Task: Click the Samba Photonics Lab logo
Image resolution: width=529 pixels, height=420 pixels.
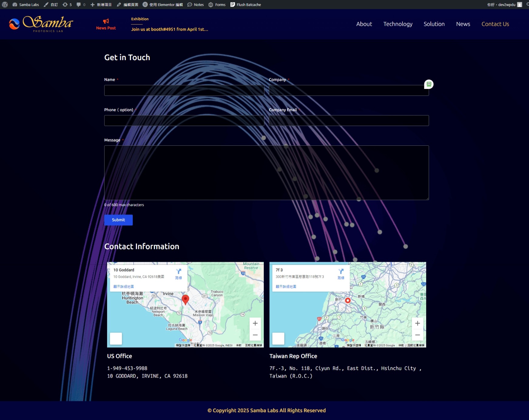Action: coord(41,24)
